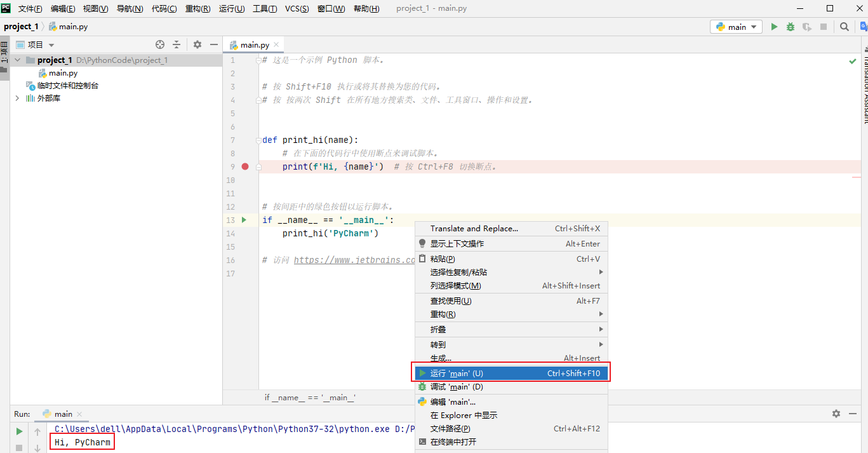
Task: Collapse the project_1 tree node
Action: pos(17,60)
